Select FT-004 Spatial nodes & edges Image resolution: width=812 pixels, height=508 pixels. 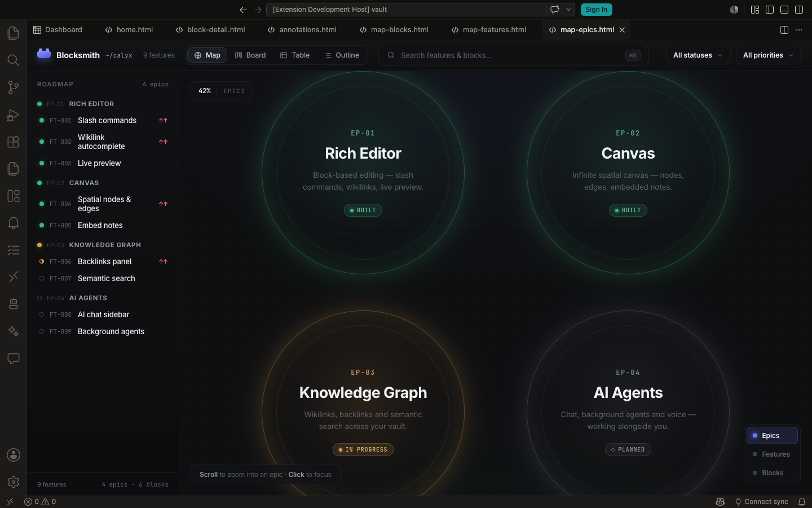pos(103,204)
